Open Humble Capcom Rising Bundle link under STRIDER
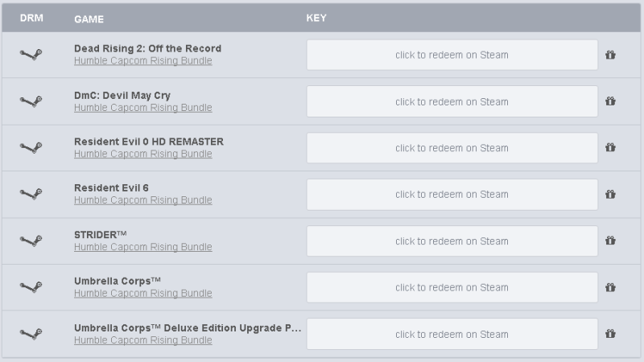This screenshot has height=362, width=644. click(143, 247)
